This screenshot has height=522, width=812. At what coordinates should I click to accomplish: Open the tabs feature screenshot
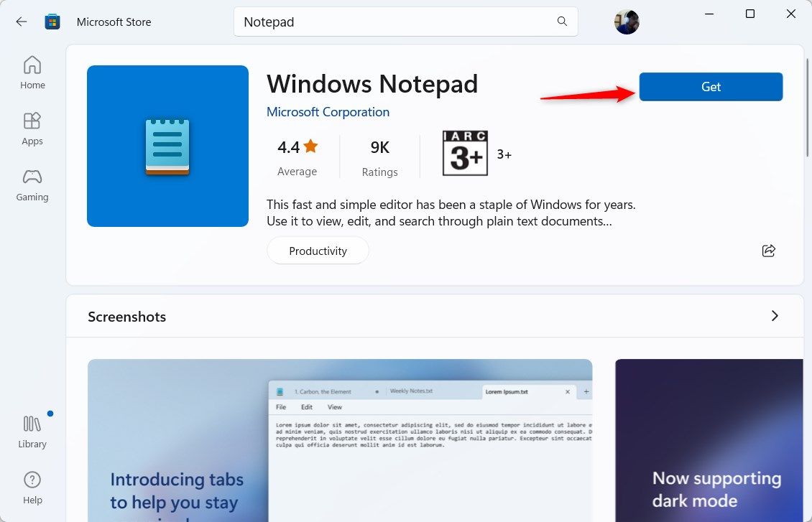(x=340, y=440)
